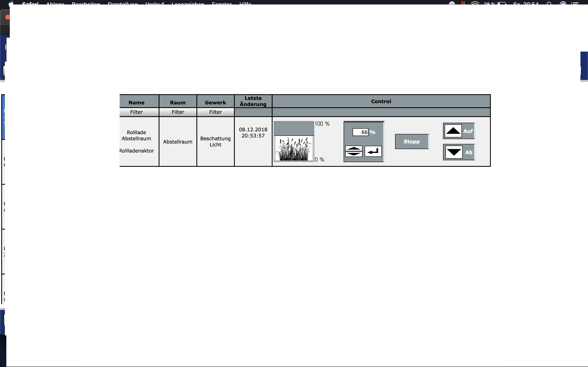Open the Gewerk column Filter
Screen dimensions: 588x367
[x=215, y=112]
